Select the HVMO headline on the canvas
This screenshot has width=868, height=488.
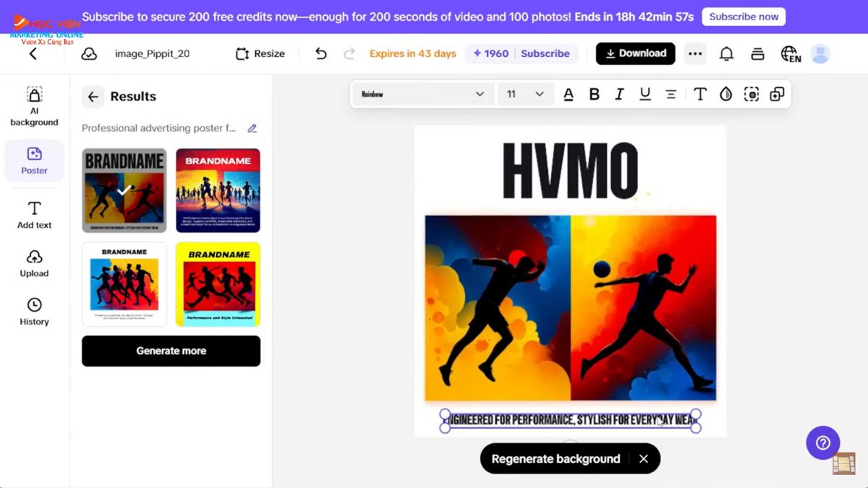coord(570,171)
